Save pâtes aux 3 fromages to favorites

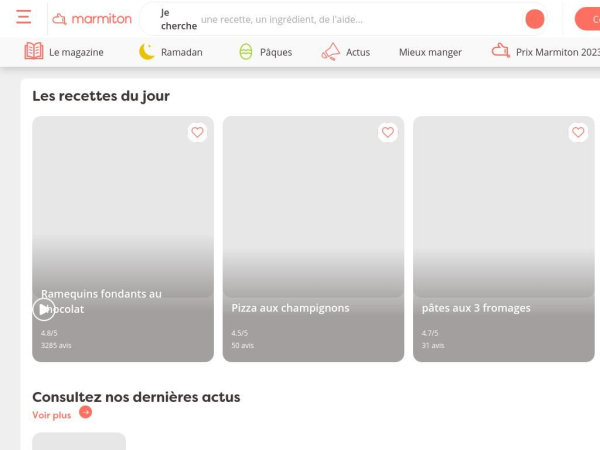tap(578, 132)
